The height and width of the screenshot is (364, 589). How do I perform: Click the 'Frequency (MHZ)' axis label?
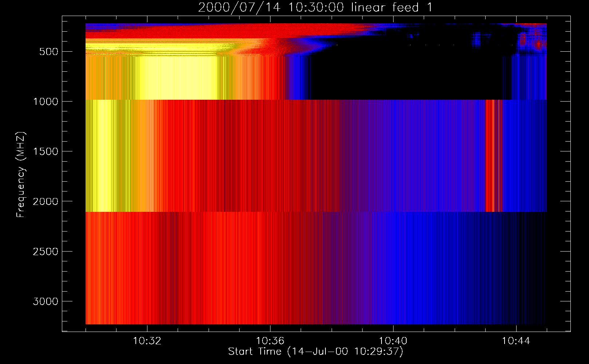(x=21, y=175)
